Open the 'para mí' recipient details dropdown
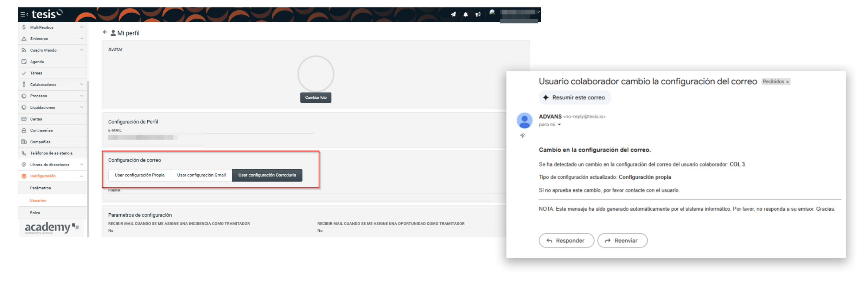868x285 pixels. tap(559, 125)
